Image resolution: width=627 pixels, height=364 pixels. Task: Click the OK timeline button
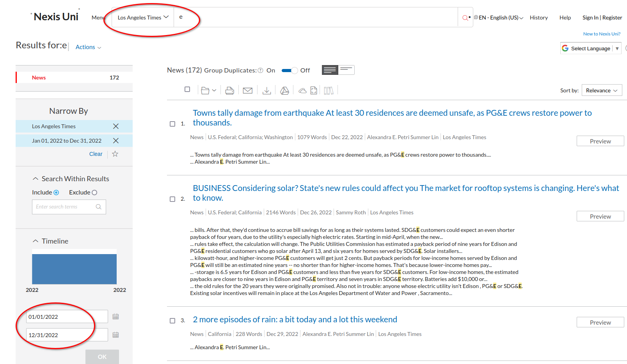pos(102,357)
